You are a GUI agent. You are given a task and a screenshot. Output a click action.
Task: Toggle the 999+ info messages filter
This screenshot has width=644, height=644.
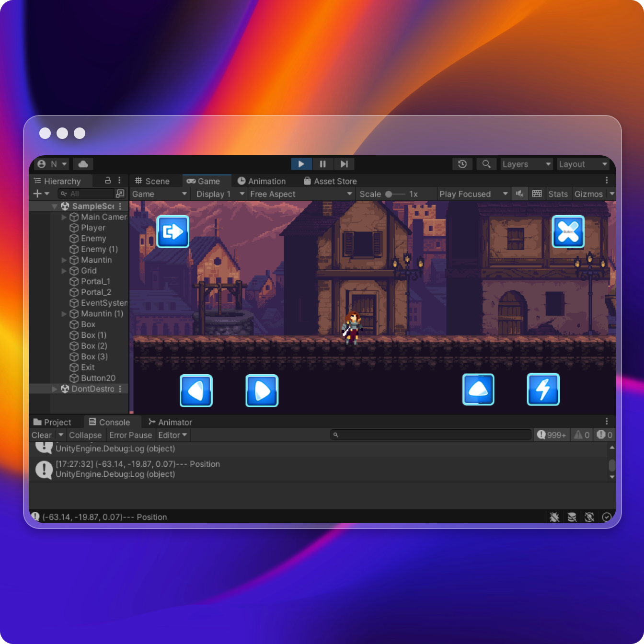point(552,435)
